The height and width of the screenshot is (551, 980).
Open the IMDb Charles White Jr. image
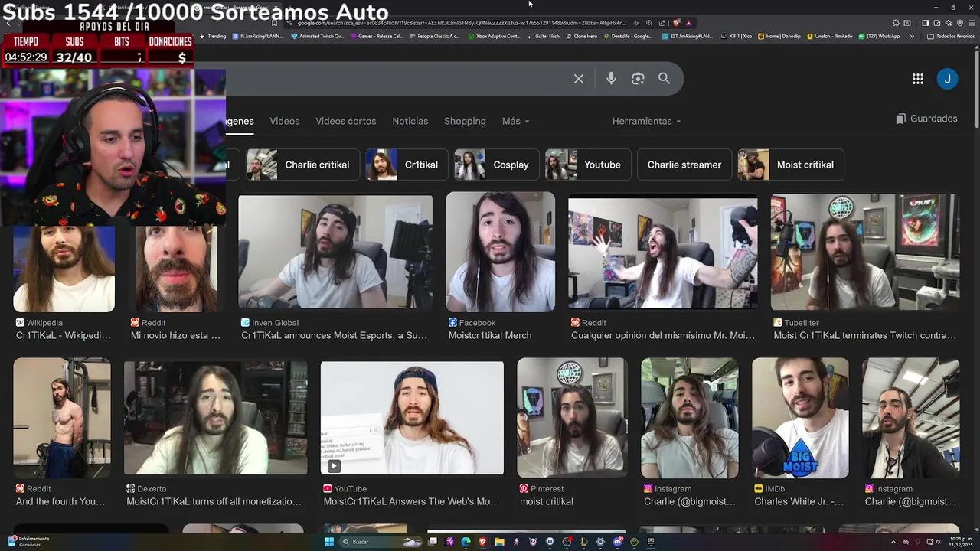[x=800, y=418]
